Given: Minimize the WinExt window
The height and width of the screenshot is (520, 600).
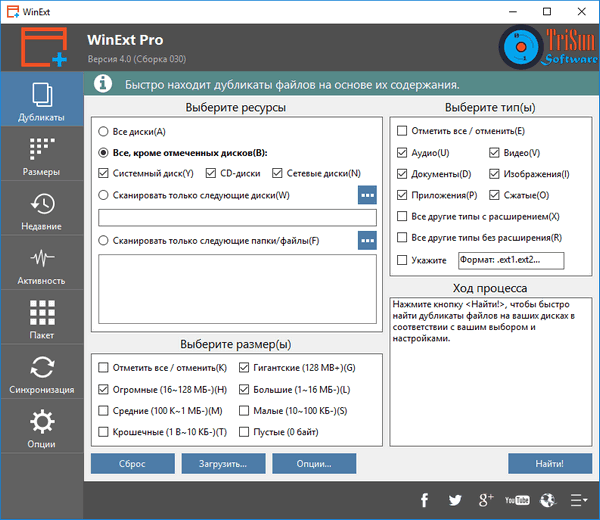Looking at the screenshot, I should click(513, 11).
